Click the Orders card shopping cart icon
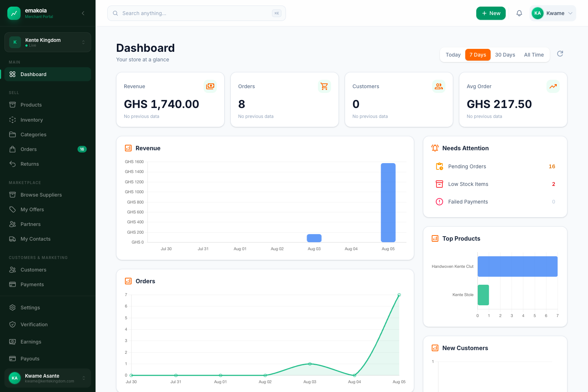The height and width of the screenshot is (392, 588). (325, 86)
